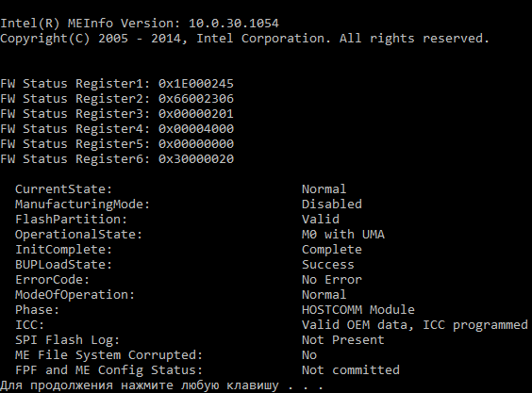Screen dimensions: 532x393
Task: Click the OperationalState M0 with UMA value
Action: pyautogui.click(x=343, y=235)
